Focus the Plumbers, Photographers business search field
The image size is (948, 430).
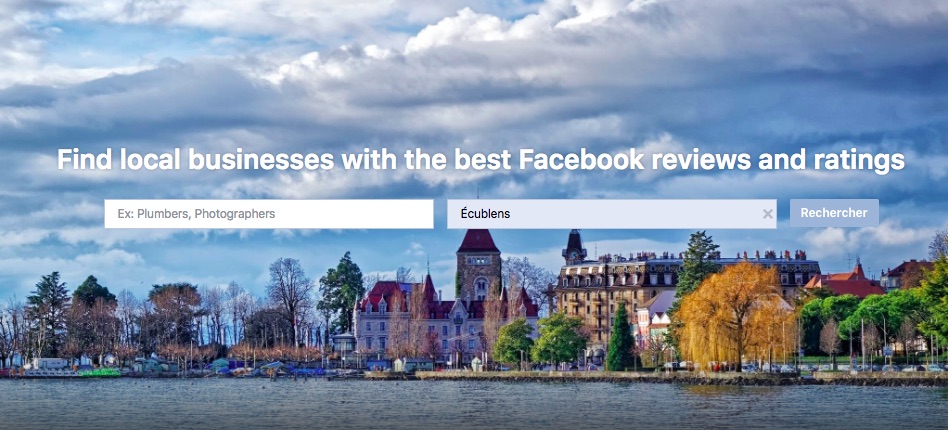point(269,214)
